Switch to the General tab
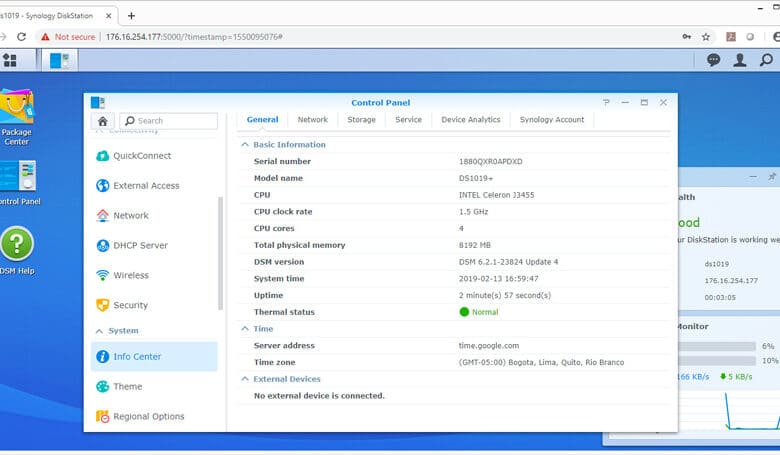The height and width of the screenshot is (455, 780). point(262,120)
